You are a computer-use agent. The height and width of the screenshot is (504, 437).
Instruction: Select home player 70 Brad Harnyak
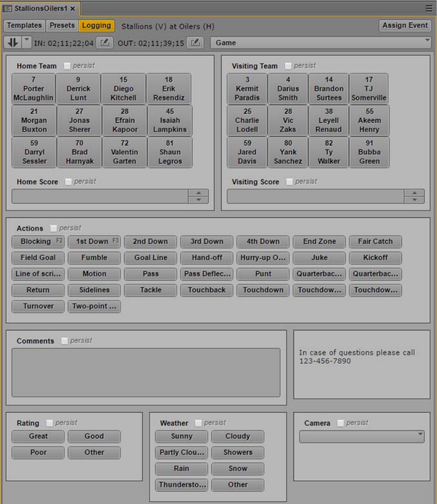(79, 152)
